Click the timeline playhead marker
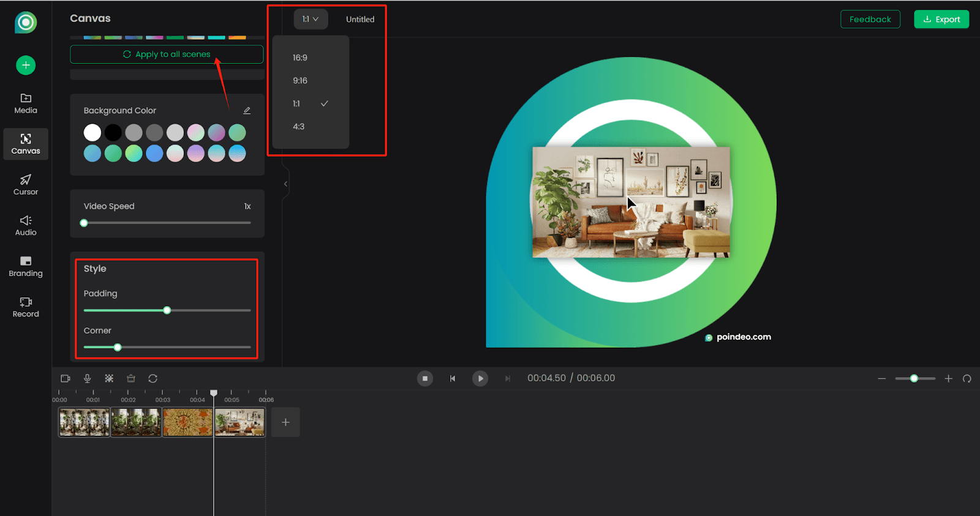 click(x=214, y=393)
